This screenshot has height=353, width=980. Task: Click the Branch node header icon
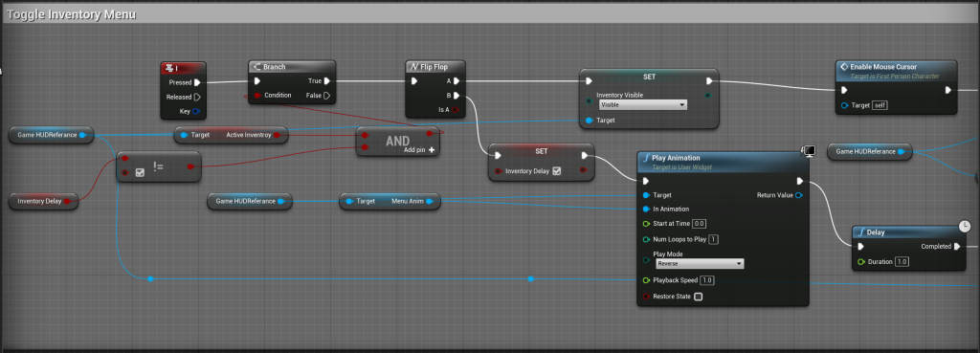pos(256,67)
